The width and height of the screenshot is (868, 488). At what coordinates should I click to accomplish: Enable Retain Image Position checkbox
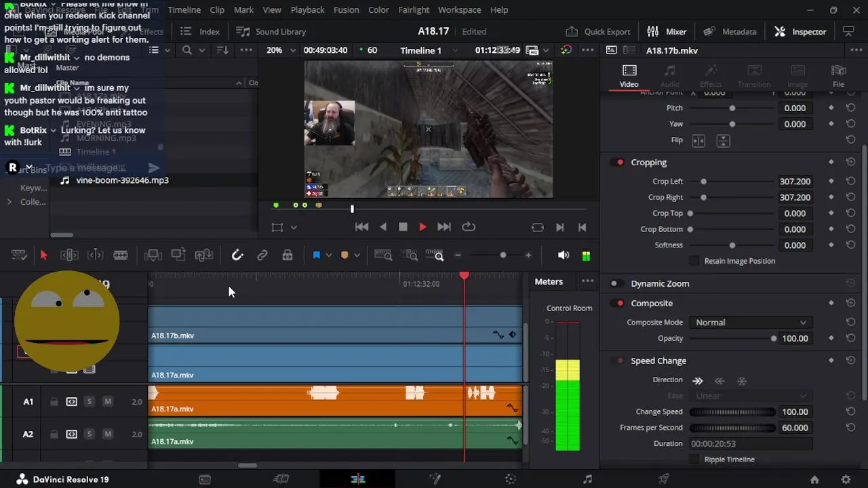694,261
